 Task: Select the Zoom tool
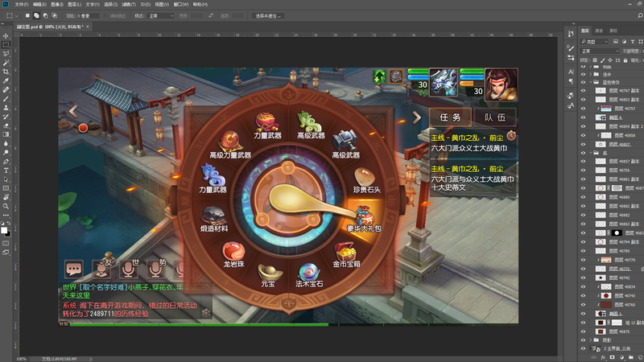[x=6, y=206]
